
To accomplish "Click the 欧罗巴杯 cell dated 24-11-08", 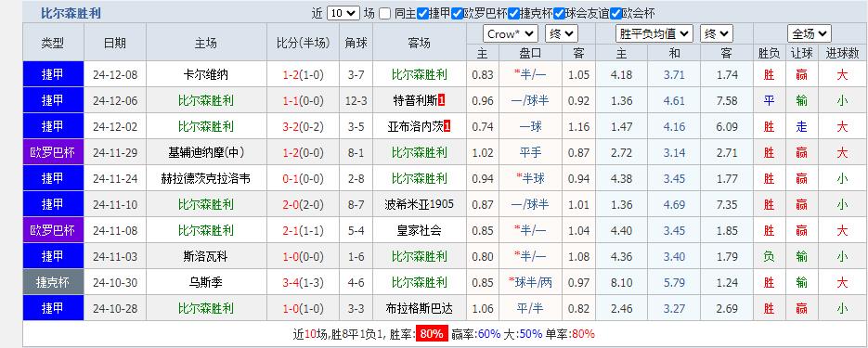I will click(x=53, y=230).
